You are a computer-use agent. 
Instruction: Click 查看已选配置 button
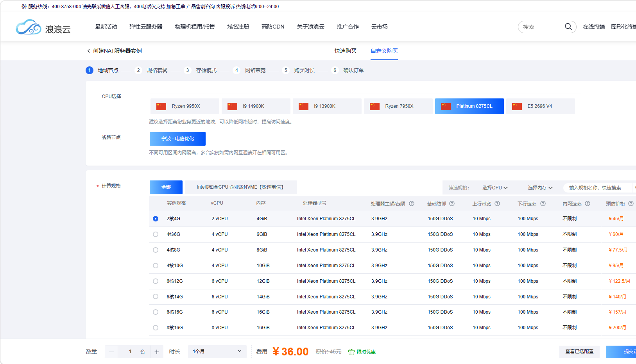tap(579, 352)
